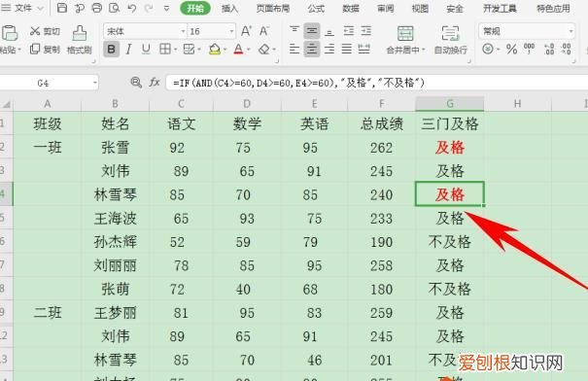Toggle horizontal center alignment
Image resolution: width=588 pixels, height=381 pixels.
tap(312, 50)
